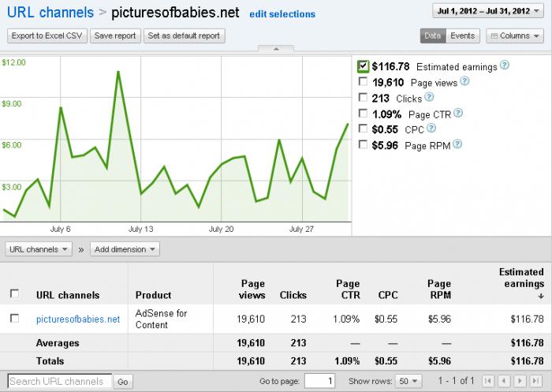Click the Averages row label
This screenshot has width=552, height=392.
(58, 343)
